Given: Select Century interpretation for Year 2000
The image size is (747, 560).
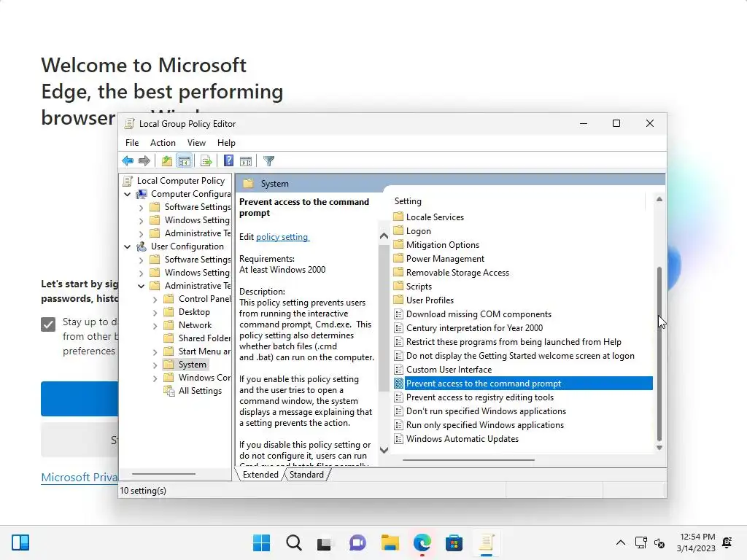Looking at the screenshot, I should pyautogui.click(x=474, y=327).
